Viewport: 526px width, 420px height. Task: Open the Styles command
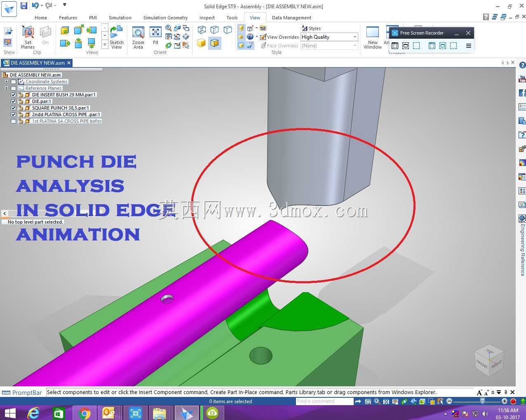(x=311, y=28)
